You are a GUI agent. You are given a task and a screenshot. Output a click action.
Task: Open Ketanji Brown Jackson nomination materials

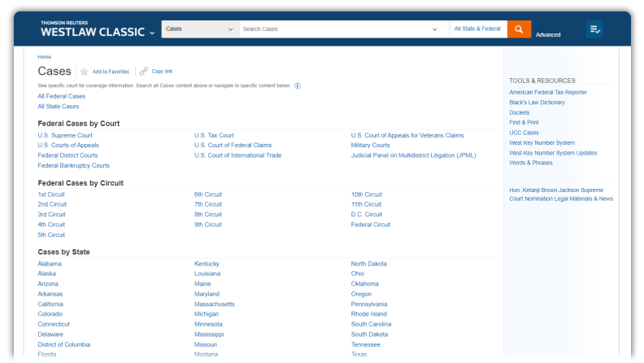(x=561, y=195)
